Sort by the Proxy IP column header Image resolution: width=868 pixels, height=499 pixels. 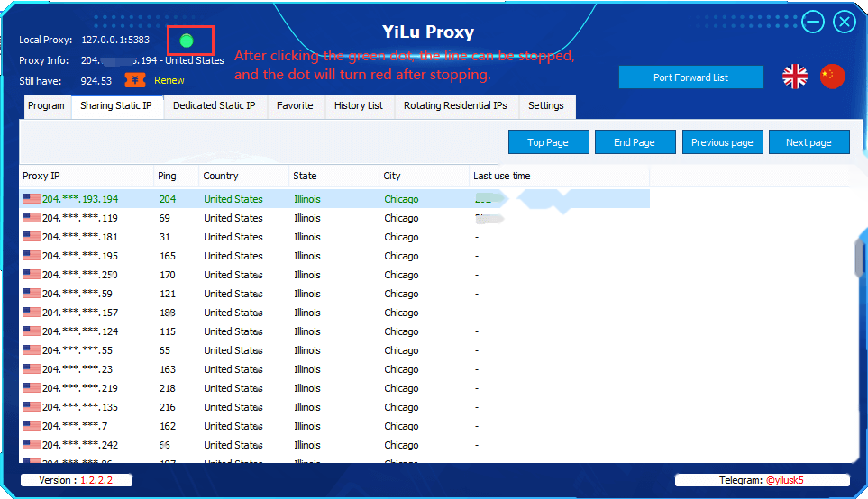[87, 176]
